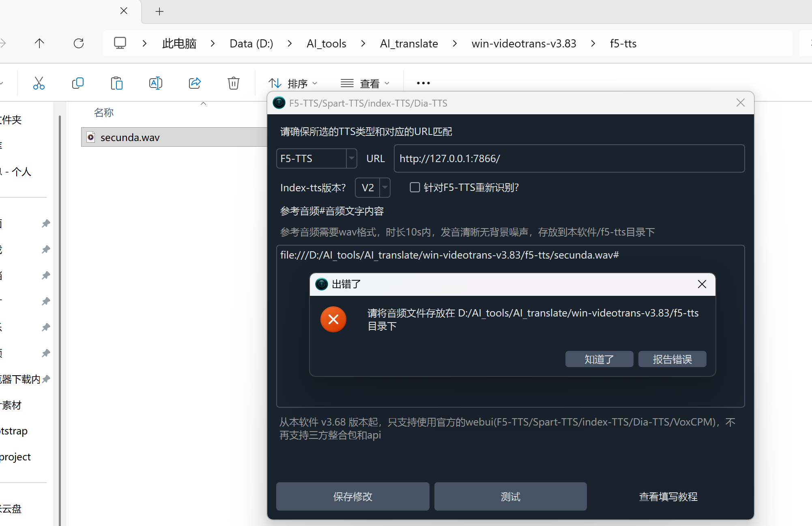Click the Cut scissors icon
The height and width of the screenshot is (526, 812).
[x=39, y=83]
